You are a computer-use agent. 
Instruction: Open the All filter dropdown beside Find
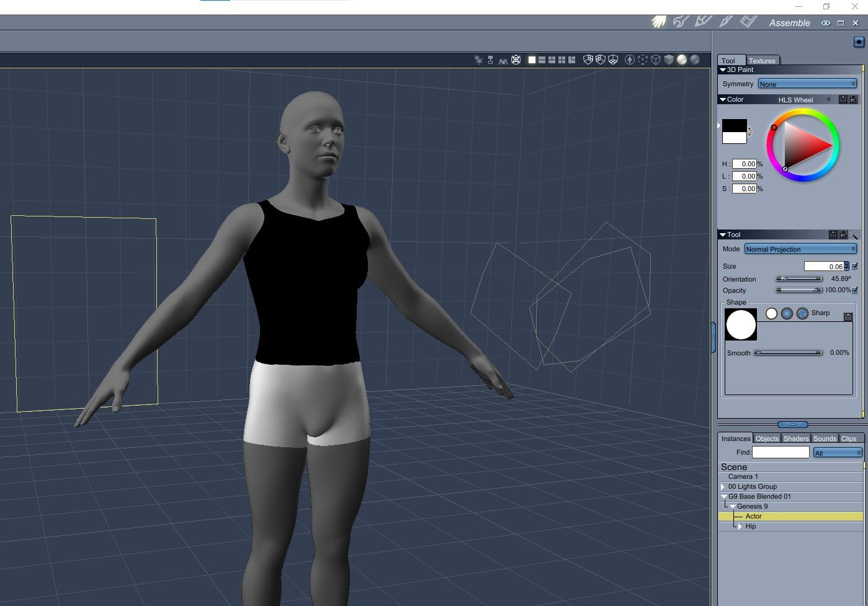[x=838, y=453]
